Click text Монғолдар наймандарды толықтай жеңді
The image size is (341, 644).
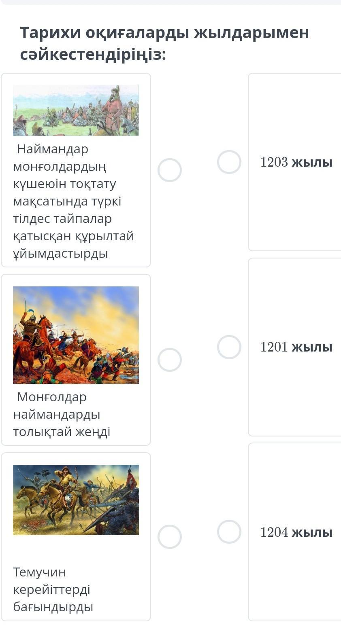[62, 414]
